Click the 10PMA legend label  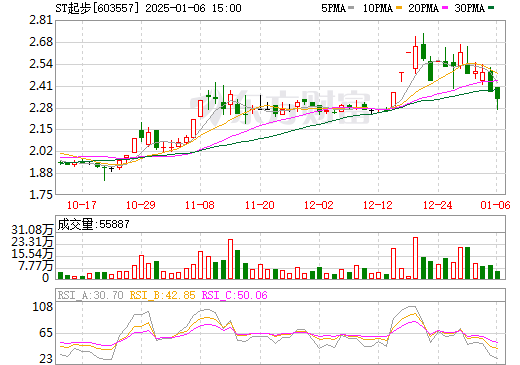coord(378,8)
